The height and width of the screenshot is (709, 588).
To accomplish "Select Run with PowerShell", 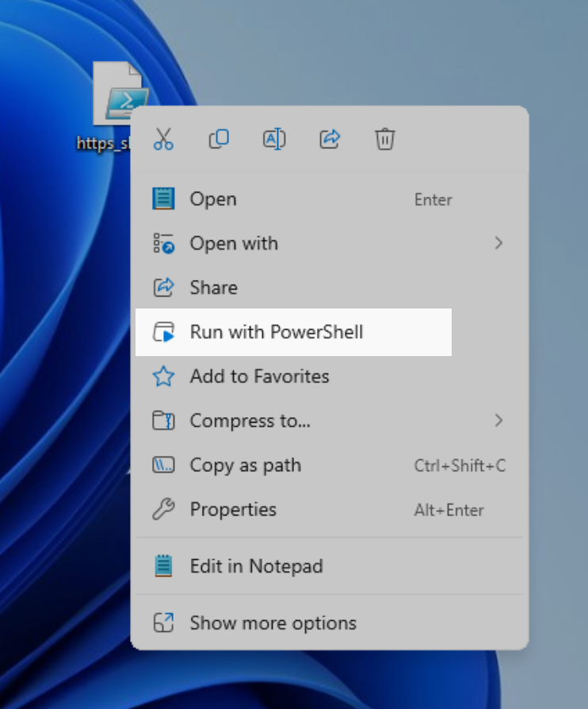I will [x=277, y=332].
